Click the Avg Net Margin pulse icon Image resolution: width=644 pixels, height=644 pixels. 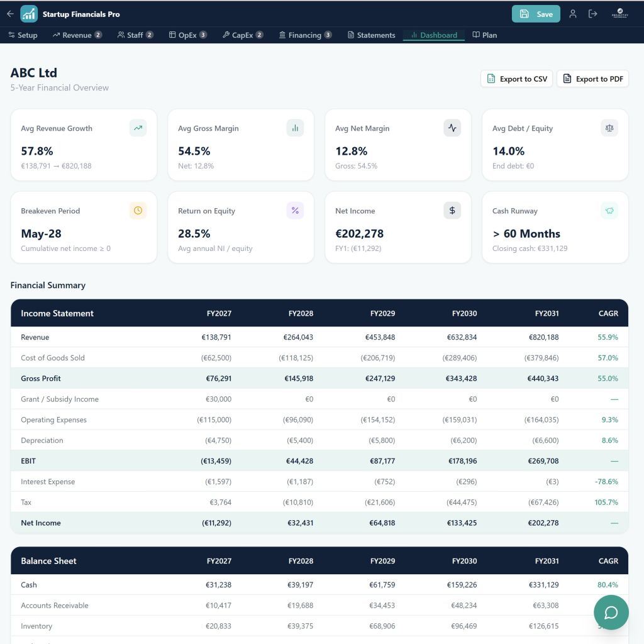[452, 128]
